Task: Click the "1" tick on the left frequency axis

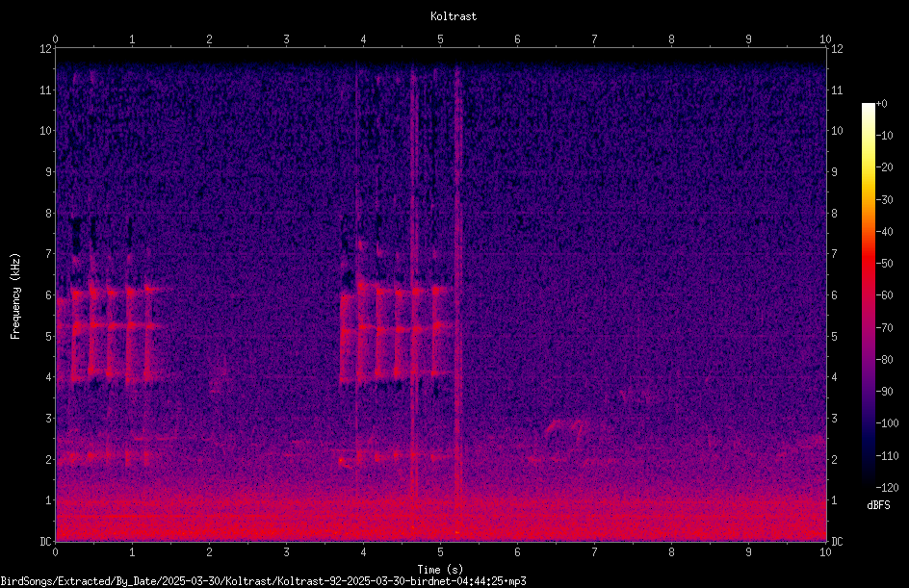Action: pyautogui.click(x=48, y=500)
